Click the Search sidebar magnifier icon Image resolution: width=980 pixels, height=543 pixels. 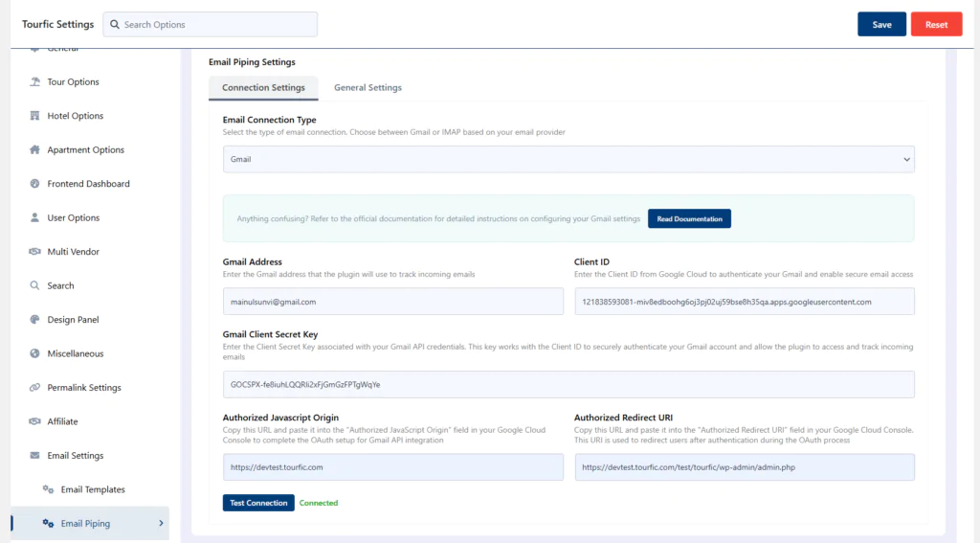(x=35, y=285)
